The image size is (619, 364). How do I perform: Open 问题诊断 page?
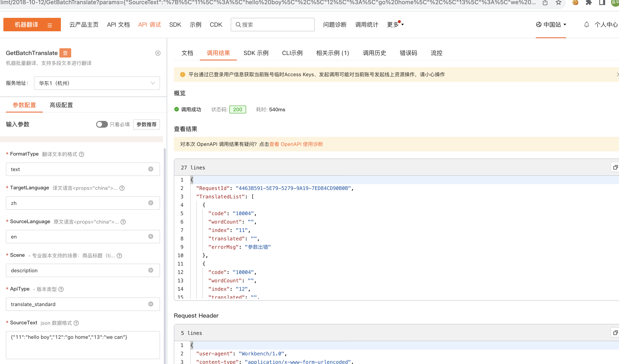click(x=335, y=25)
